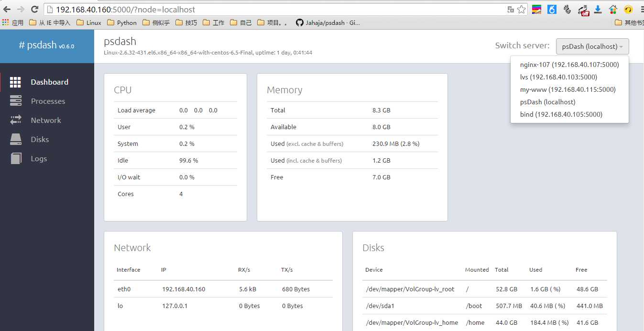The image size is (644, 331).
Task: Click the Cores value 4
Action: tap(181, 194)
